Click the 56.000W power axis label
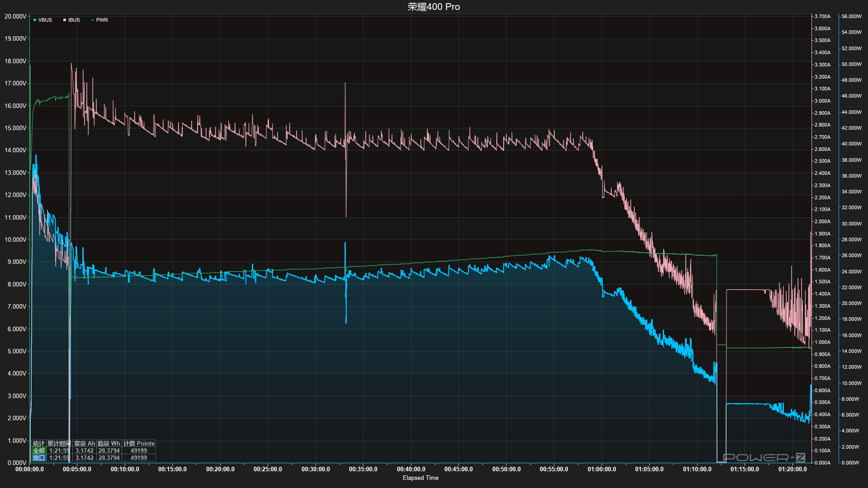 tap(852, 16)
